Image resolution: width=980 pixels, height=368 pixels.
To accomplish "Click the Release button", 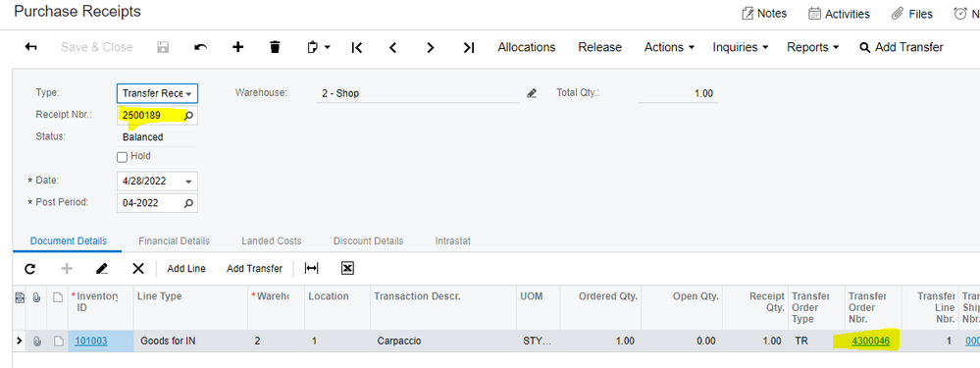I will point(600,47).
